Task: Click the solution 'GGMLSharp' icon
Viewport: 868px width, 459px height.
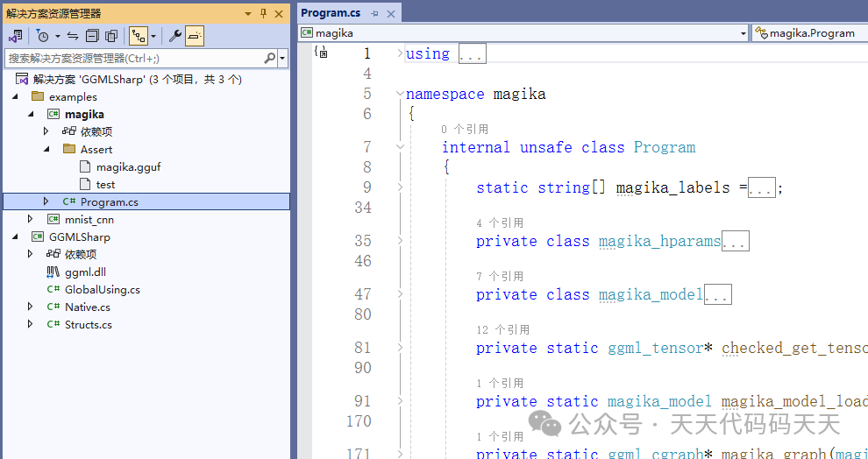Action: click(x=22, y=79)
